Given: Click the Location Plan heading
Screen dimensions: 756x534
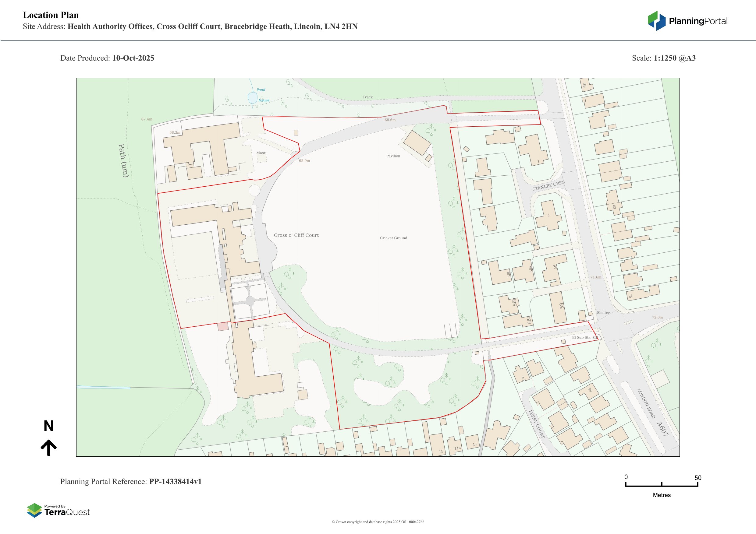Looking at the screenshot, I should [51, 15].
